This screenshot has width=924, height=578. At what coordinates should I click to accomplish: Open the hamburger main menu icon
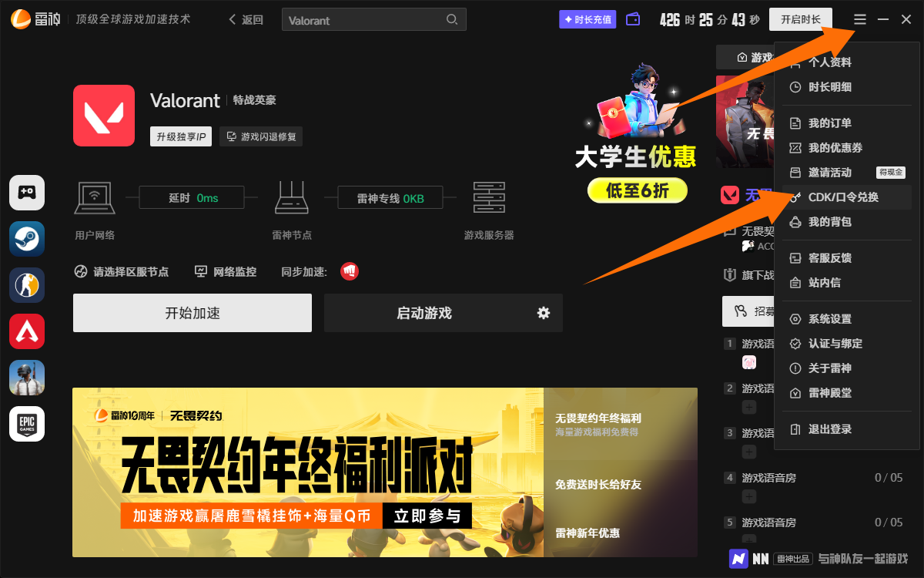coord(860,19)
